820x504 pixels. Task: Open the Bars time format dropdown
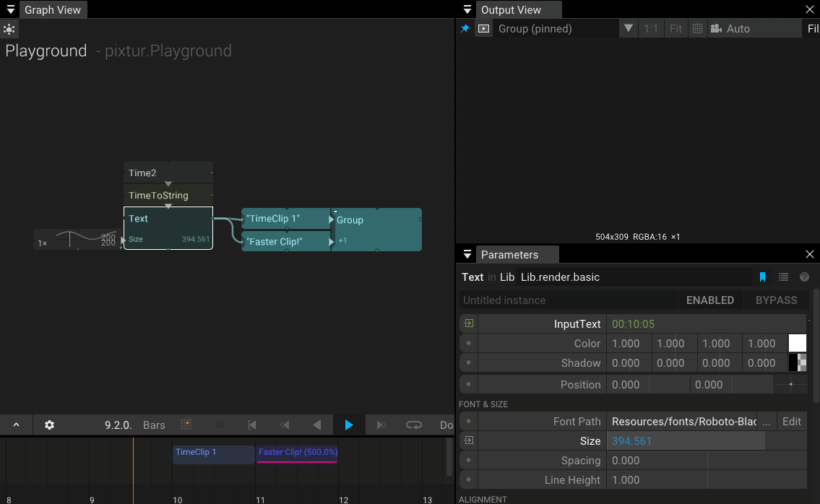click(x=154, y=425)
